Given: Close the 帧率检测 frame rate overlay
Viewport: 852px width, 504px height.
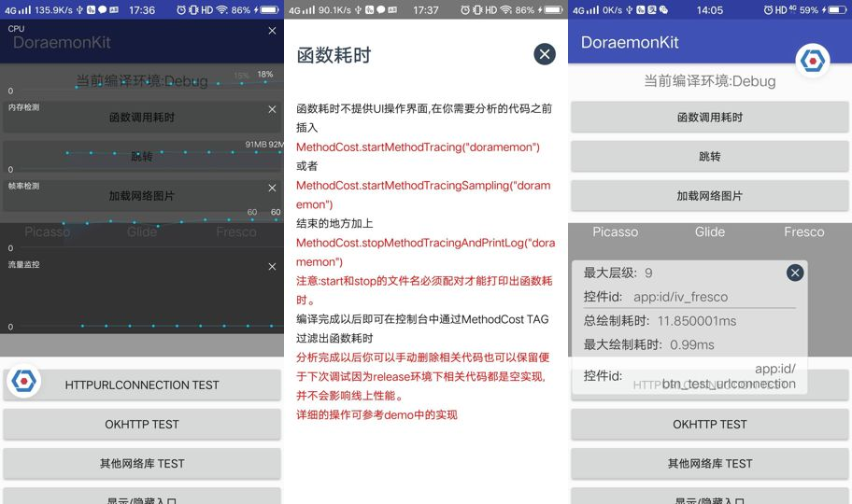Looking at the screenshot, I should click(272, 188).
